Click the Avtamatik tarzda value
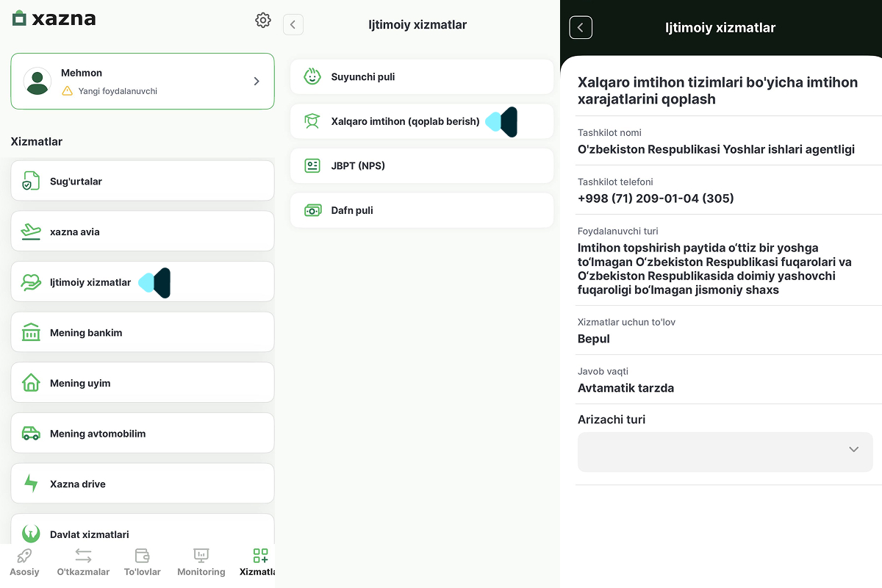Viewport: 882px width, 588px height. [625, 388]
